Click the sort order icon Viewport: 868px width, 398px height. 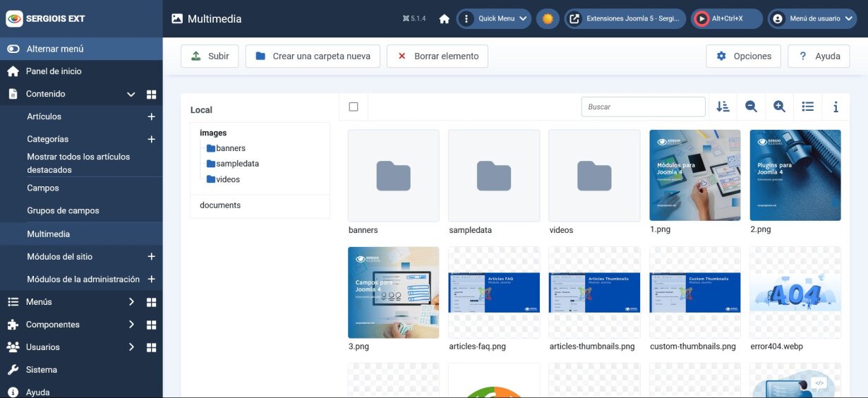(723, 107)
